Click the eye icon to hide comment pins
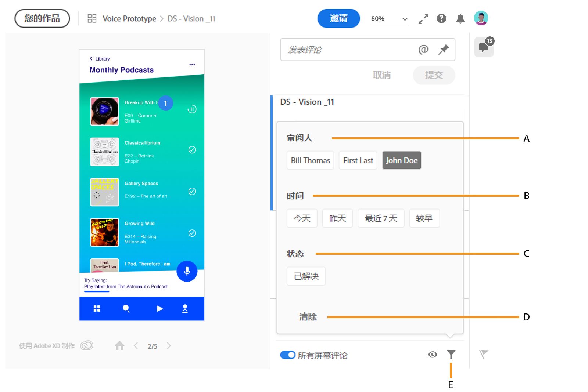Screen dimensions: 588x392 tap(432, 355)
